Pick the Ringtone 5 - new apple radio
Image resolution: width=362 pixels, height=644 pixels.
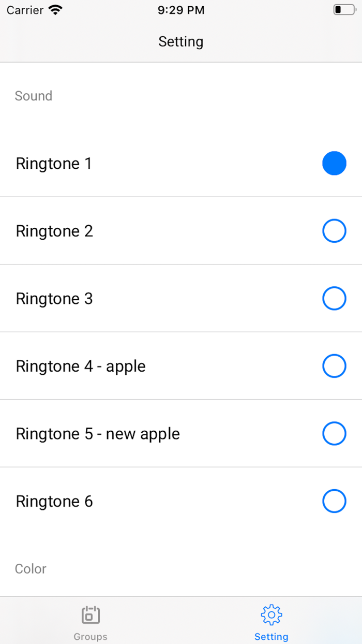click(x=334, y=434)
